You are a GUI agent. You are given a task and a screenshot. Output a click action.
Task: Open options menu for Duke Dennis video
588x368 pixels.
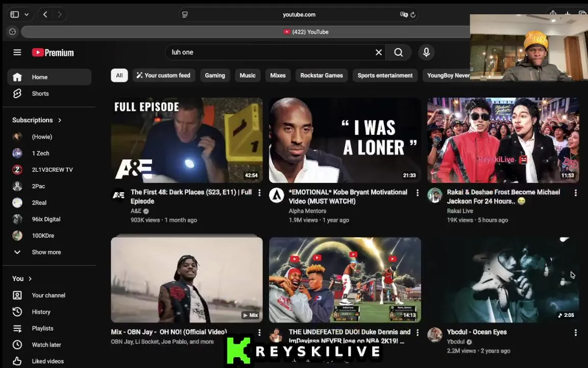click(418, 332)
